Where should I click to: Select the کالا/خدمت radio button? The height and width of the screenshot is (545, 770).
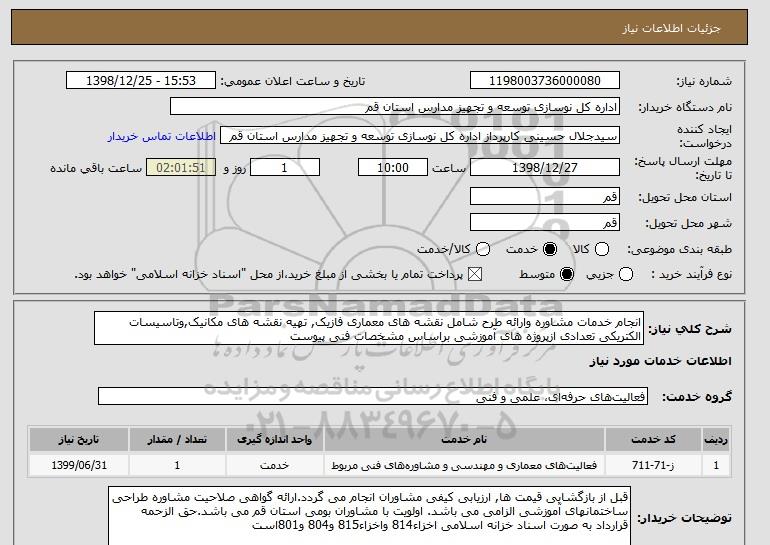click(x=483, y=249)
